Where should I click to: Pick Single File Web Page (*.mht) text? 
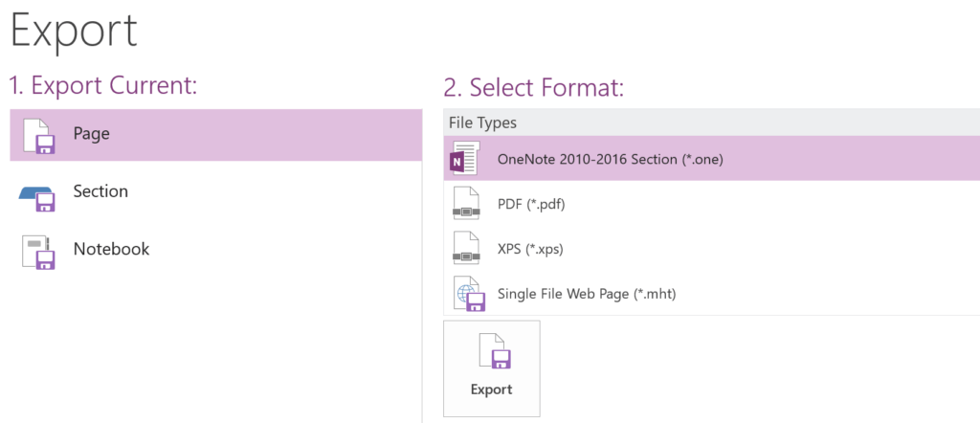pyautogui.click(x=587, y=294)
